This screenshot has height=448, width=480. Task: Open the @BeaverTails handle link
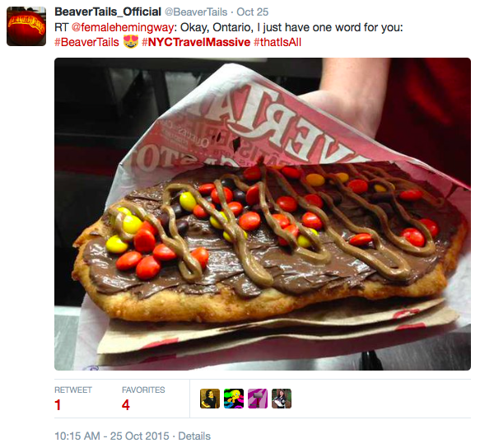click(x=196, y=12)
